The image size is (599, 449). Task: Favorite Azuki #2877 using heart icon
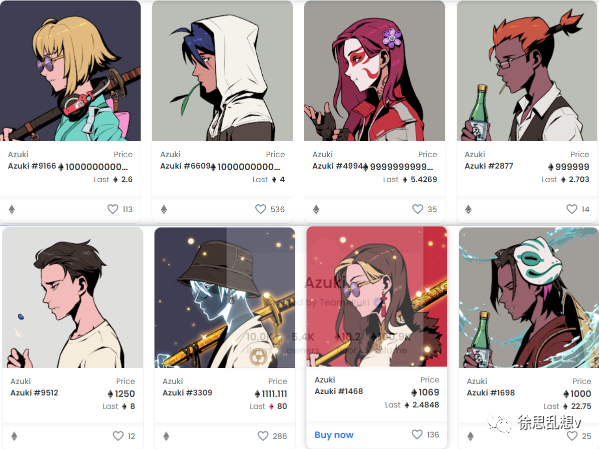[x=571, y=209]
